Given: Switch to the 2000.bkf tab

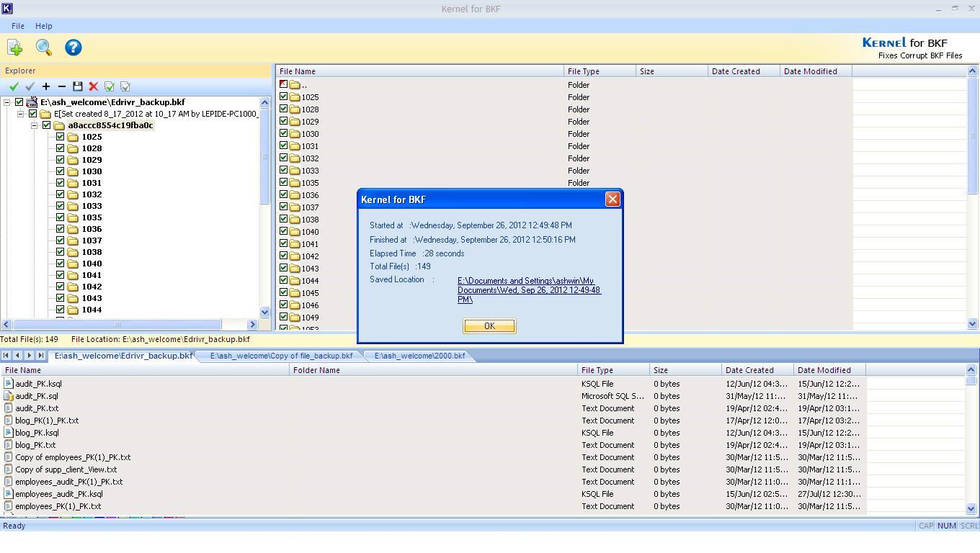Looking at the screenshot, I should [419, 356].
